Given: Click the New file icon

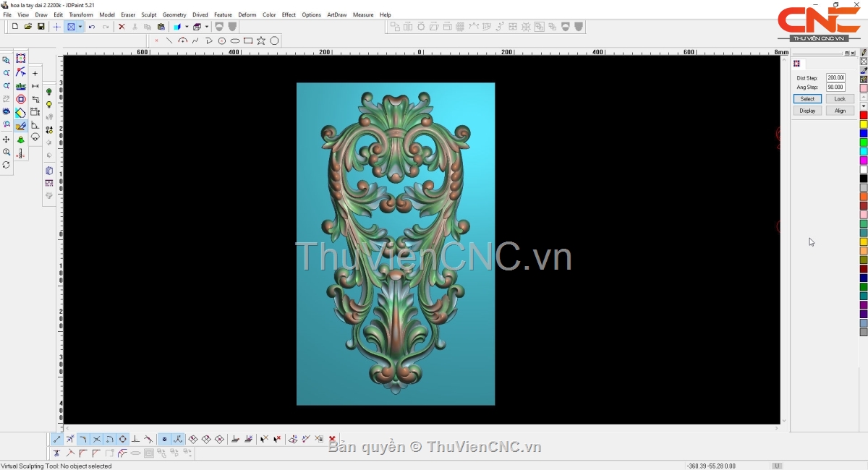Looking at the screenshot, I should (x=14, y=27).
